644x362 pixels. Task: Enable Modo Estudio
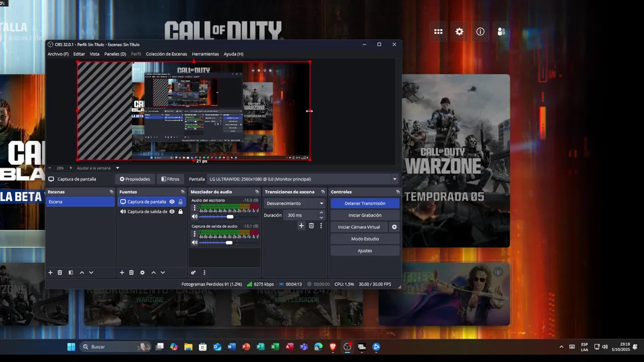[x=365, y=239]
